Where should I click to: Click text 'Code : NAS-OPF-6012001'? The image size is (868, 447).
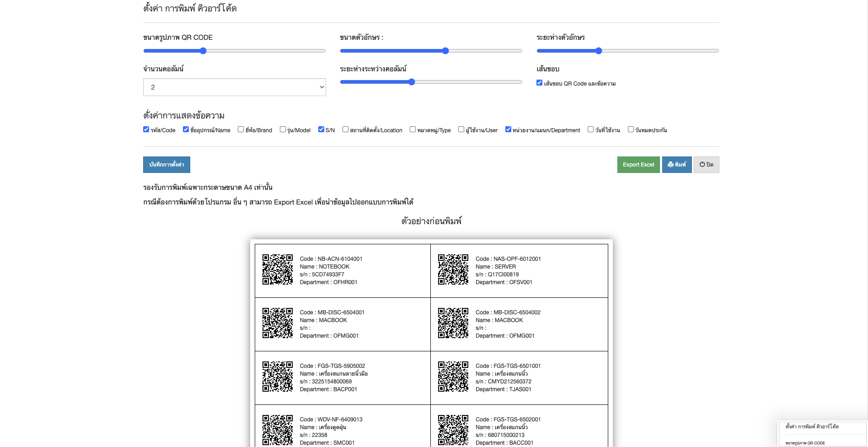508,259
